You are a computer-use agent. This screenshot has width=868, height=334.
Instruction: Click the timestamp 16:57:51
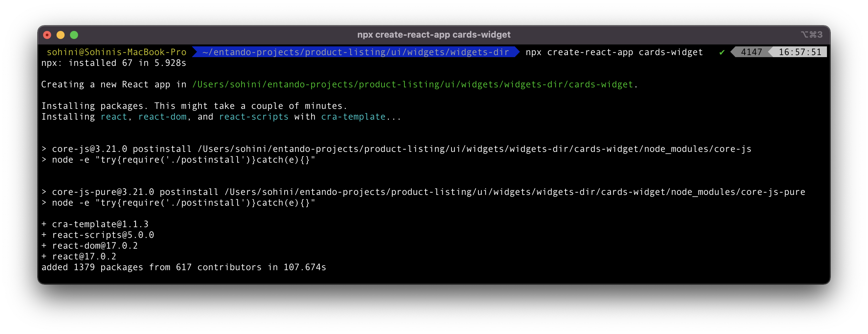800,52
